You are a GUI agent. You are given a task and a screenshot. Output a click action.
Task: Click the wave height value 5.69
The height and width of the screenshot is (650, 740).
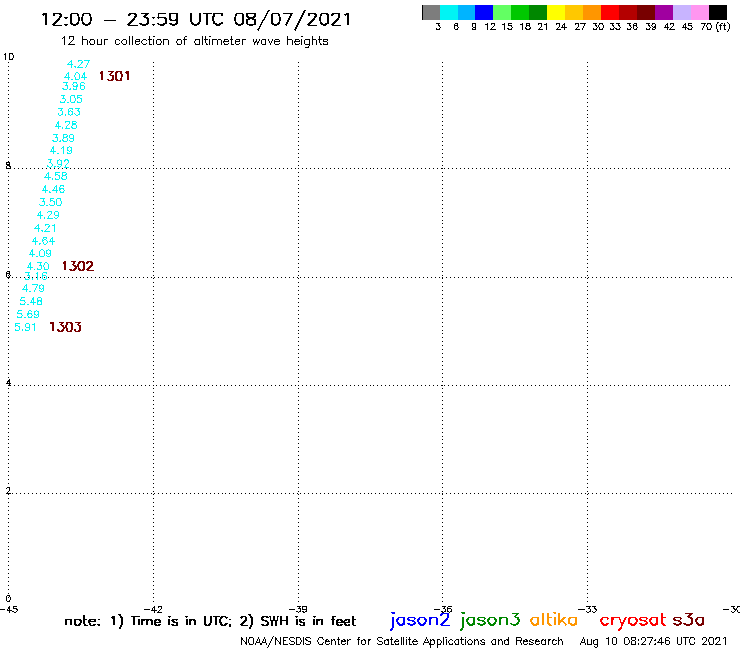[x=28, y=314]
